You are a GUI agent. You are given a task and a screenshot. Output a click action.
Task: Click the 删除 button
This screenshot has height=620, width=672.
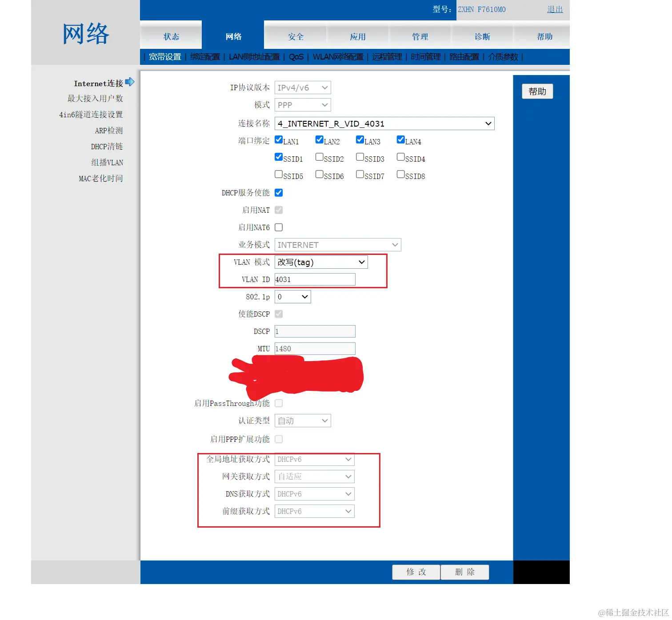click(465, 572)
